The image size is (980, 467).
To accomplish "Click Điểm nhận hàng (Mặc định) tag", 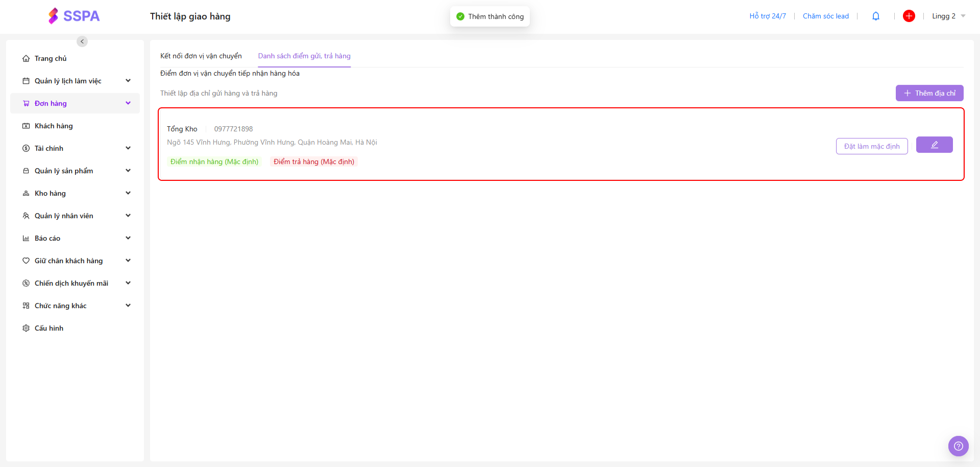I will click(214, 162).
